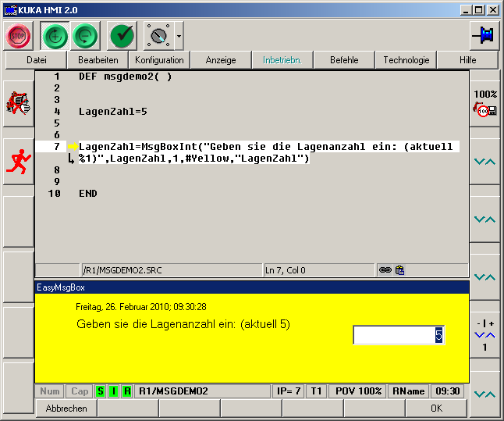Screen dimensions: 504x421
Task: Open the dropdown arrow beside the key switch
Action: [179, 36]
